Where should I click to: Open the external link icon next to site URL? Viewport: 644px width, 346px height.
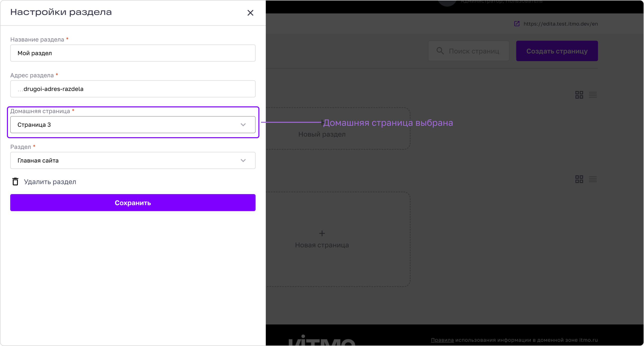point(517,24)
